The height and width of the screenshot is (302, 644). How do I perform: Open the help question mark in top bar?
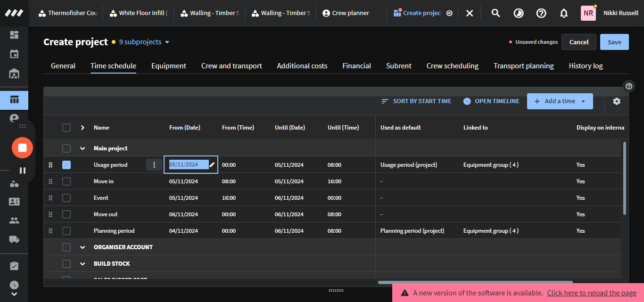coord(541,13)
